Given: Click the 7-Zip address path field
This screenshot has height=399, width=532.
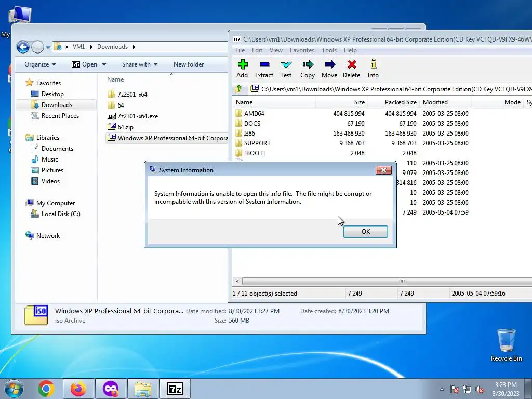Looking at the screenshot, I should (390, 89).
